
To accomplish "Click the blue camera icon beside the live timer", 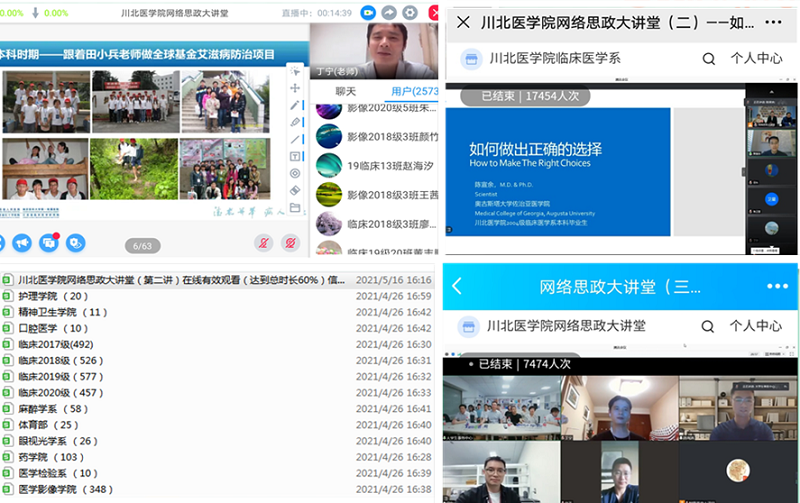I will 368,13.
